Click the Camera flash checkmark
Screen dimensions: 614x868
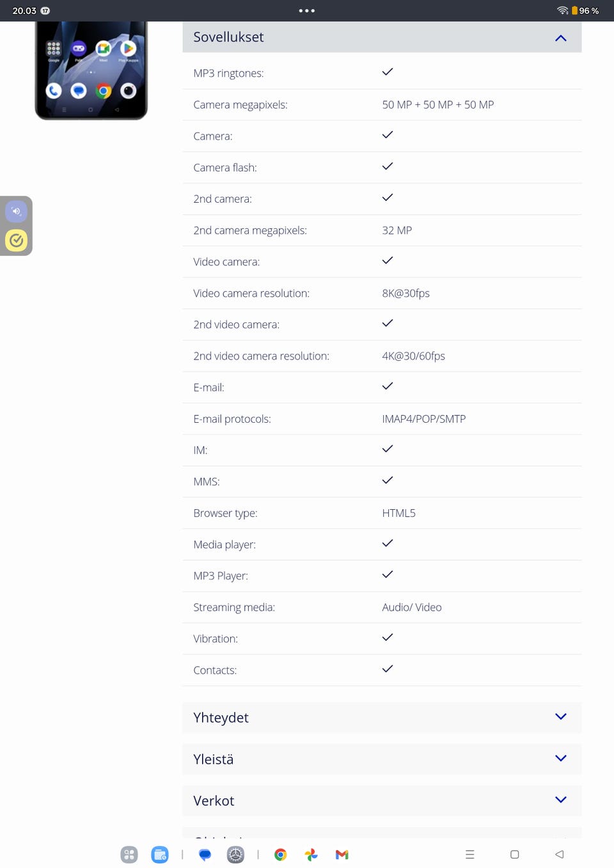coord(387,166)
